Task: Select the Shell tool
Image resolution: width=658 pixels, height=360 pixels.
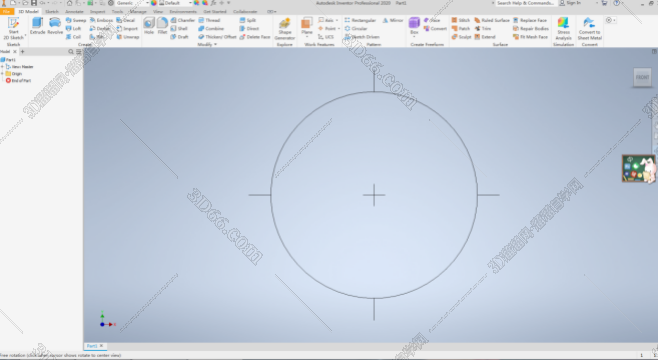Action: 179,29
